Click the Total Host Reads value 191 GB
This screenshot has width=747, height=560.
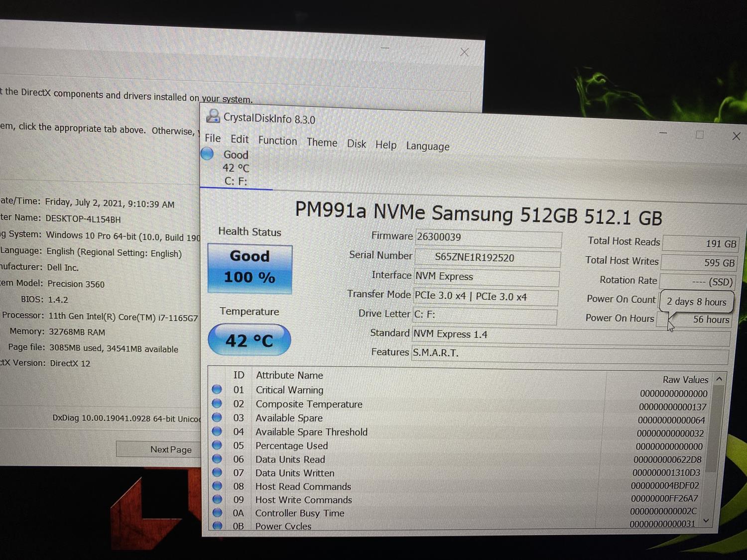pos(700,243)
